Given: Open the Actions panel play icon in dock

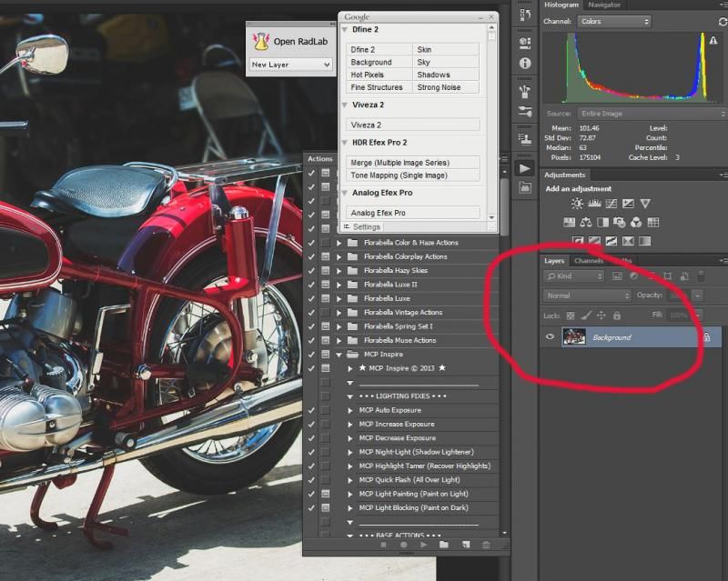Looking at the screenshot, I should coord(525,168).
